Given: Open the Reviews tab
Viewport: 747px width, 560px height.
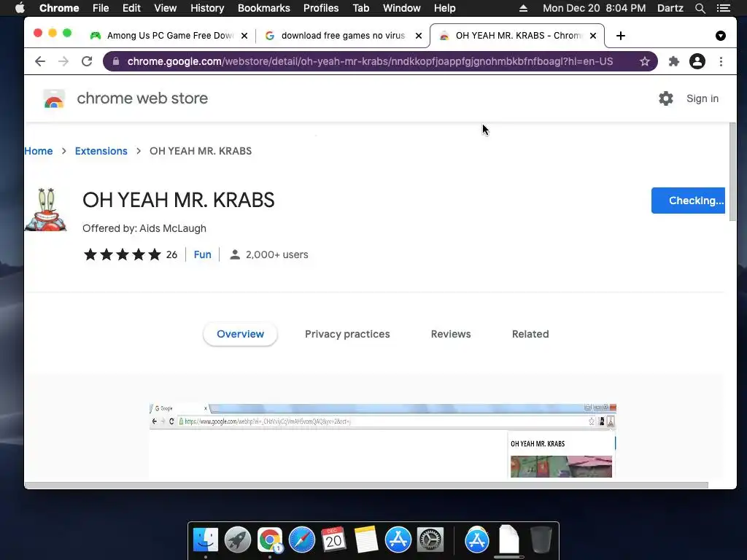Looking at the screenshot, I should [x=451, y=334].
